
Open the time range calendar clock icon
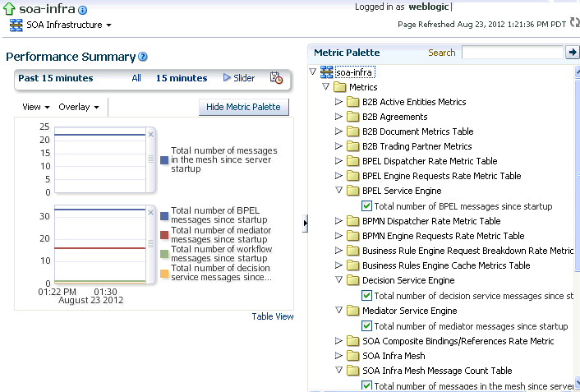(x=276, y=78)
